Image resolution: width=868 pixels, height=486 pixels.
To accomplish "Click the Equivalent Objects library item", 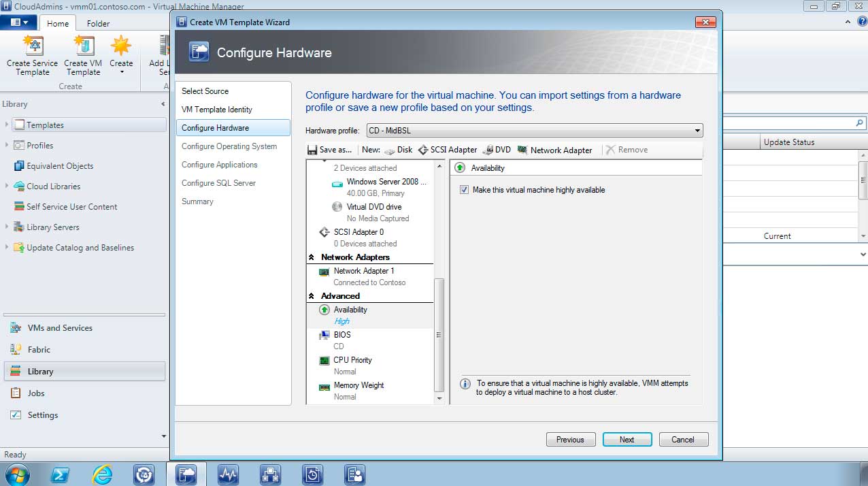I will pos(60,166).
